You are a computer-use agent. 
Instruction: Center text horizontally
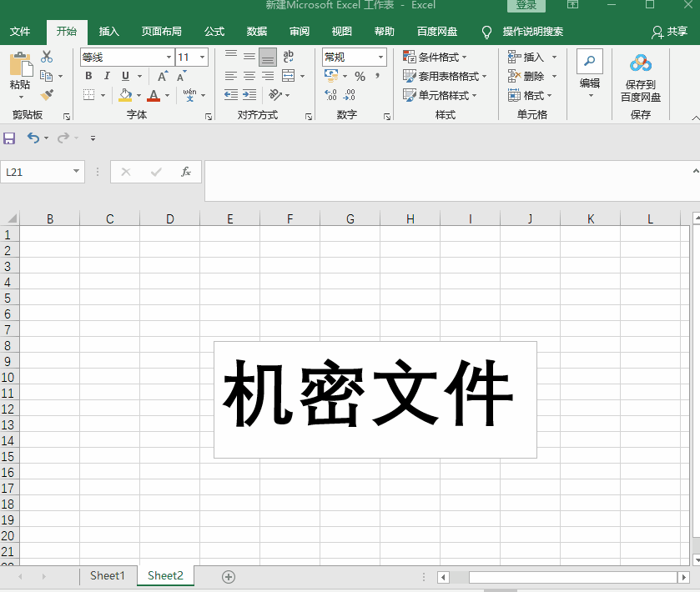click(x=249, y=76)
